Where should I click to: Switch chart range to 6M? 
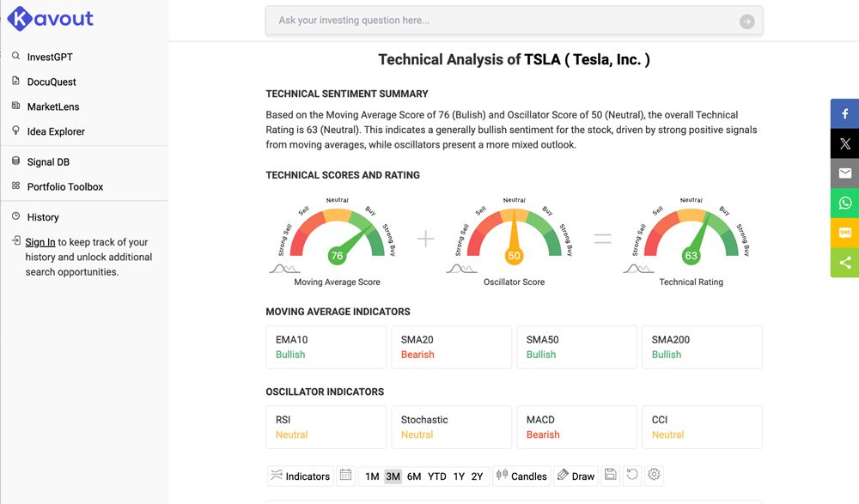[414, 476]
